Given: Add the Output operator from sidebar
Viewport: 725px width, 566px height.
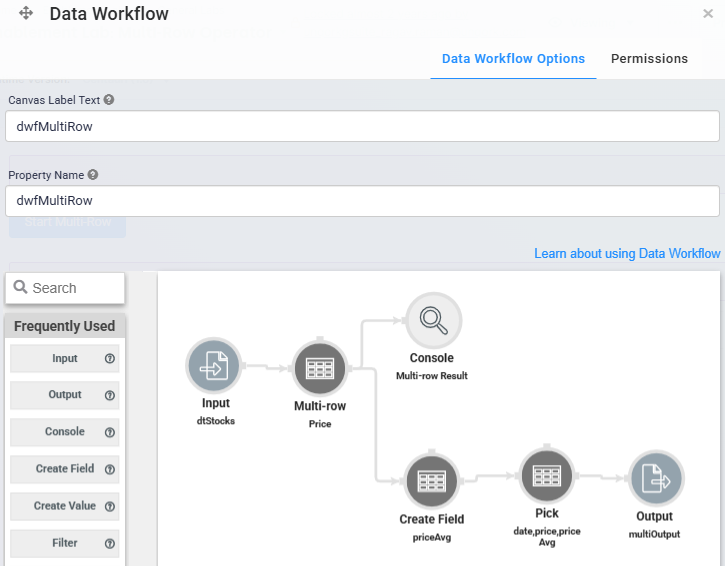Looking at the screenshot, I should pyautogui.click(x=65, y=395).
